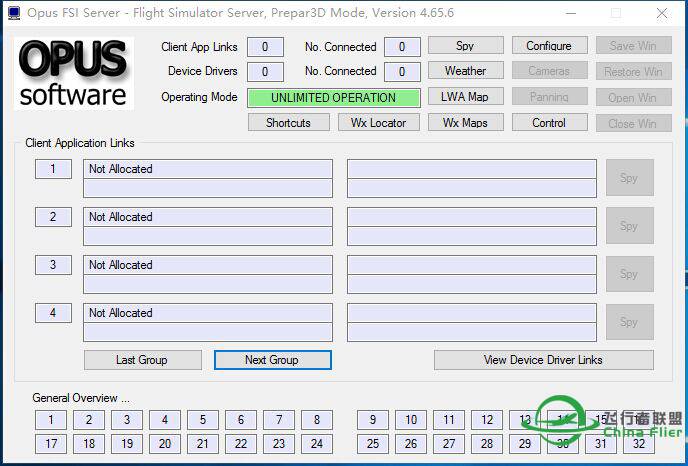Open the LWA Map
688x466 pixels.
pyautogui.click(x=465, y=97)
